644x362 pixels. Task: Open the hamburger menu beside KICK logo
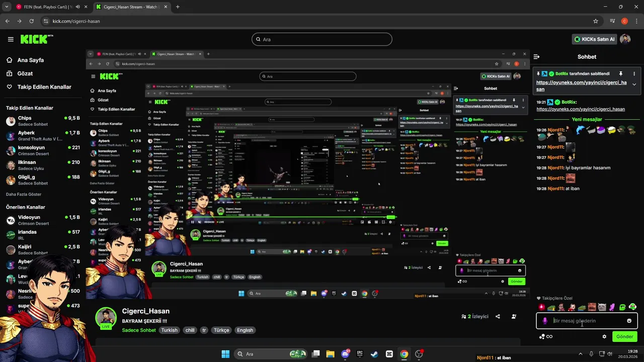tap(11, 39)
